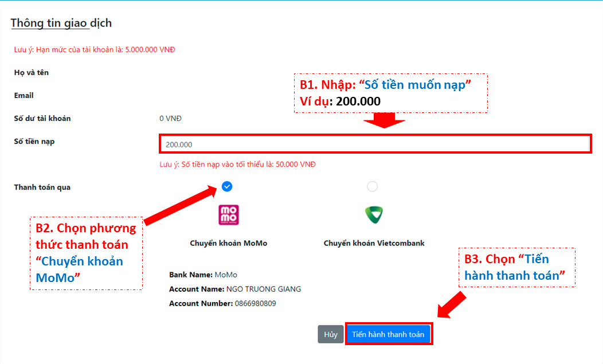The width and height of the screenshot is (603, 364).
Task: Select the Vietcombank payment radio button
Action: point(373,186)
